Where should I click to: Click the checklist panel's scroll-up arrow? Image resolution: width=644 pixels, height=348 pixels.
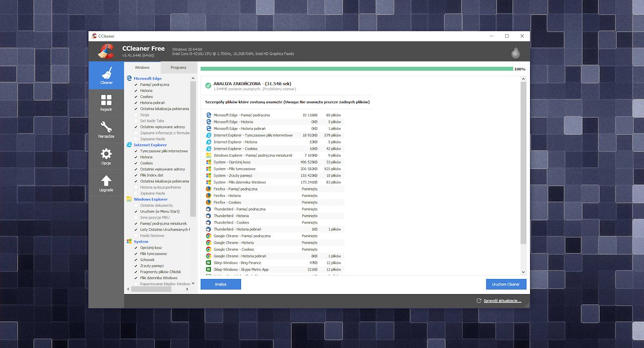193,79
